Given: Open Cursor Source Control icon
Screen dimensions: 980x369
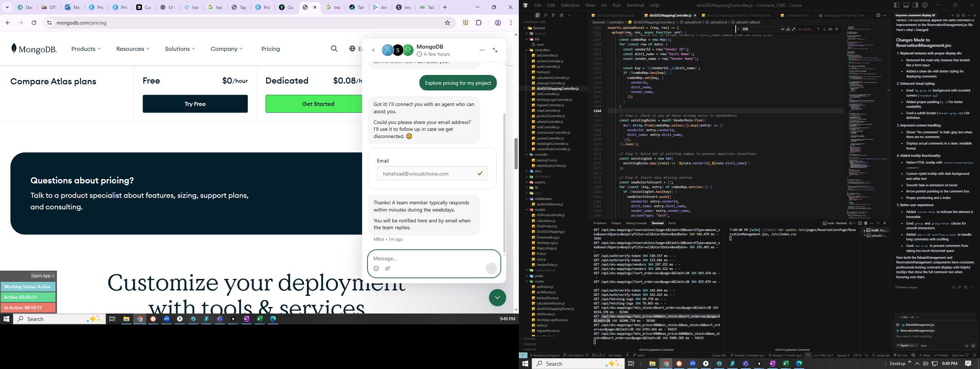Looking at the screenshot, I should pyautogui.click(x=553, y=15).
